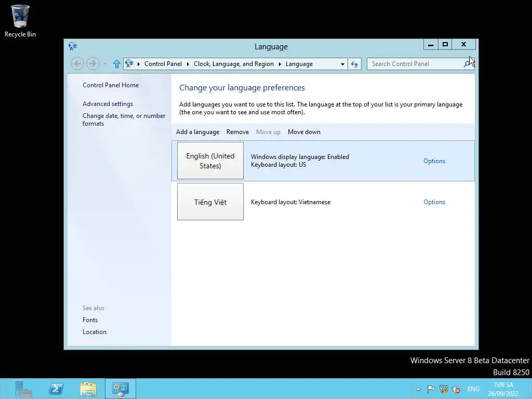Click the Language window title bar icon
The width and height of the screenshot is (532, 399).
point(73,46)
